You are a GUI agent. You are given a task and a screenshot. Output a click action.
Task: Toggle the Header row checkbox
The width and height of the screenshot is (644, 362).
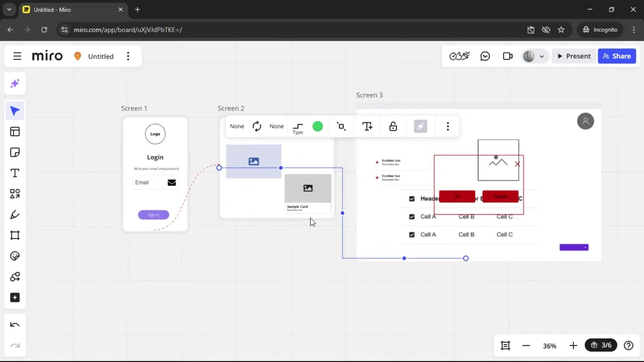(x=412, y=199)
